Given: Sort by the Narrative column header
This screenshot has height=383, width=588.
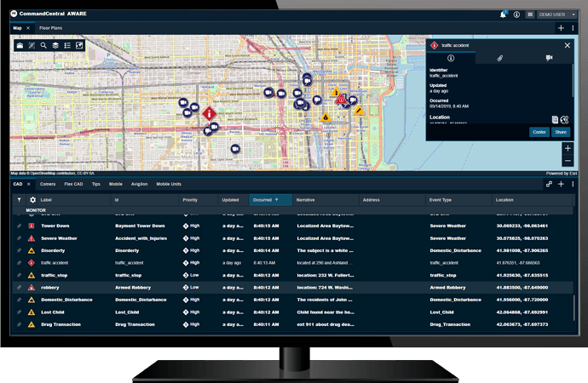Looking at the screenshot, I should (326, 200).
